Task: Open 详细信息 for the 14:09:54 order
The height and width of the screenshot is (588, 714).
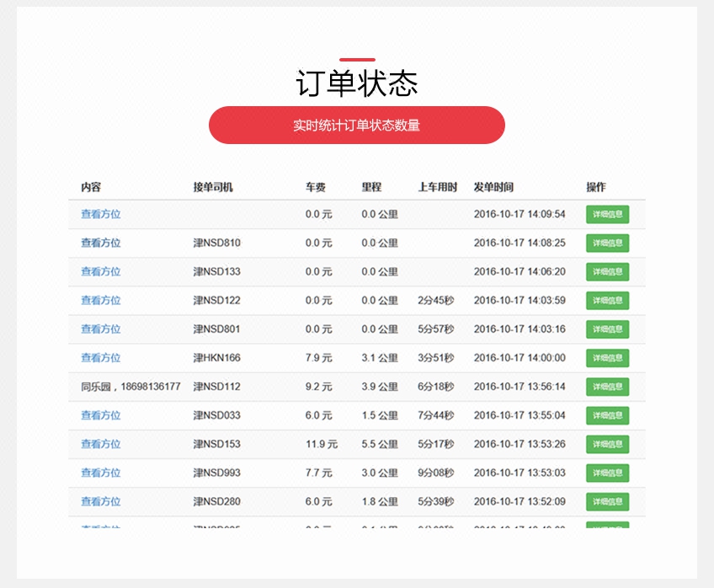Action: coord(607,215)
